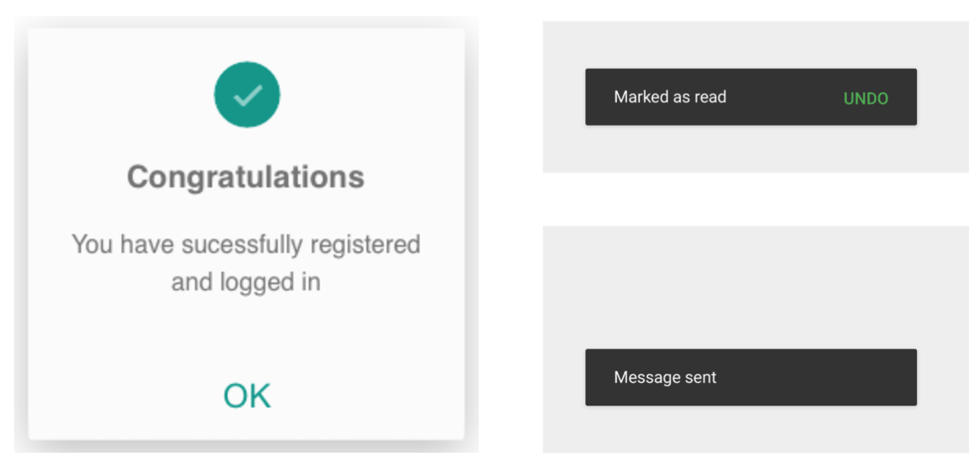Click the "Message sent" notification text
980x466 pixels.
coord(664,378)
